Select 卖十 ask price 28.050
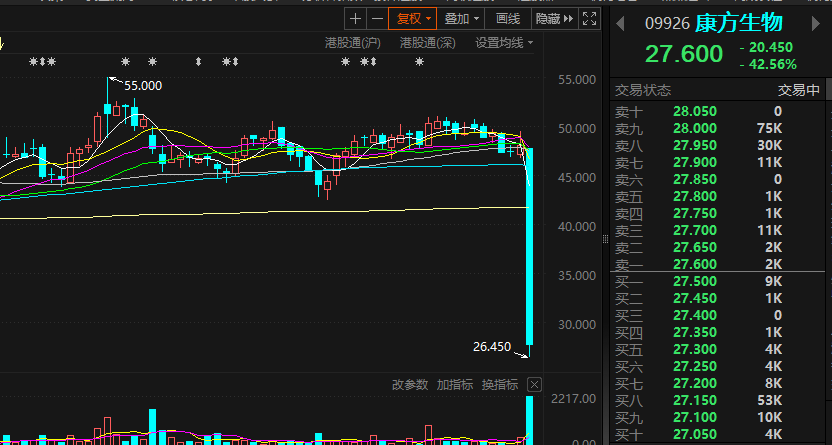 coord(695,111)
